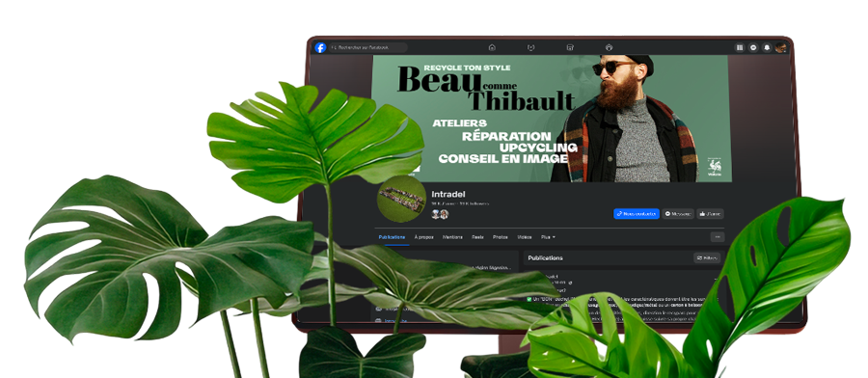Expand the Plus dropdown tab

548,237
